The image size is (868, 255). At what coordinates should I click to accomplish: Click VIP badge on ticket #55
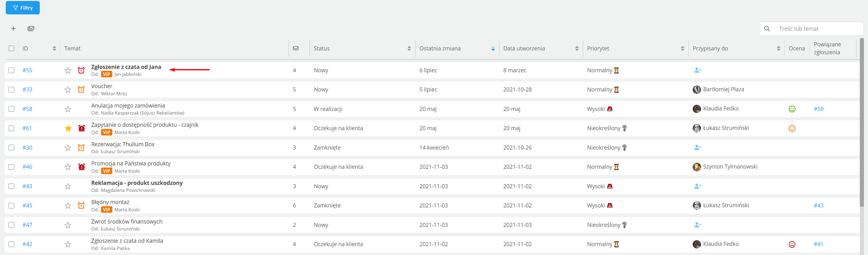coord(107,74)
